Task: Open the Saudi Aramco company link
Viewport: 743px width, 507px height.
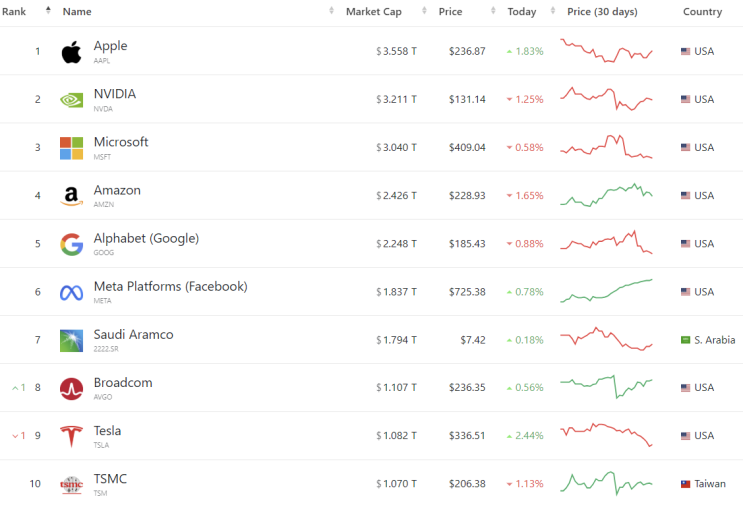Action: (x=133, y=335)
